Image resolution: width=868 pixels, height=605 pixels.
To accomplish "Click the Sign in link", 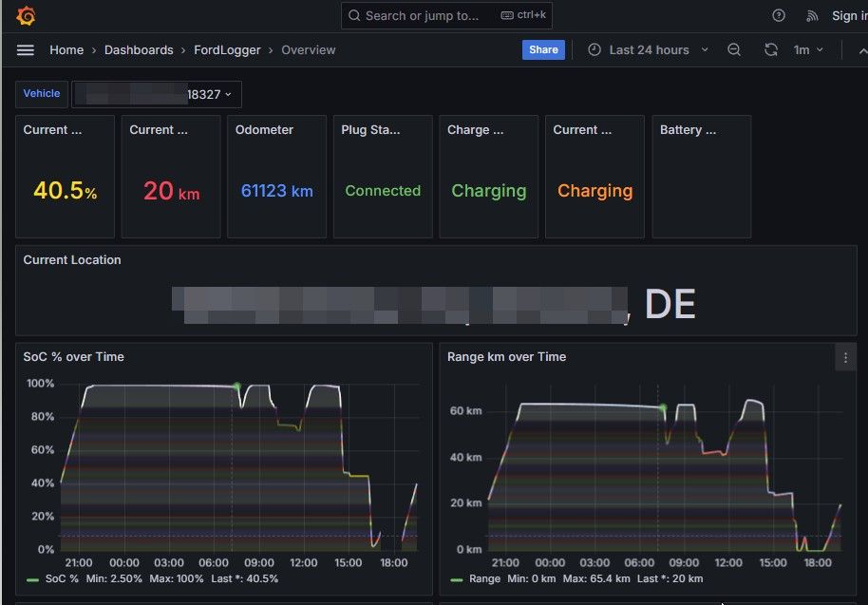I will coord(849,16).
